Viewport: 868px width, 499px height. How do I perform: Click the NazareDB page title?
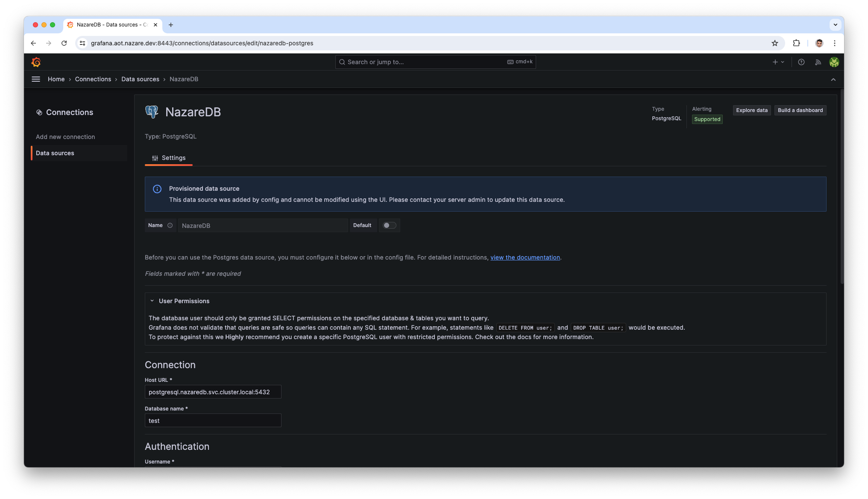click(x=193, y=112)
